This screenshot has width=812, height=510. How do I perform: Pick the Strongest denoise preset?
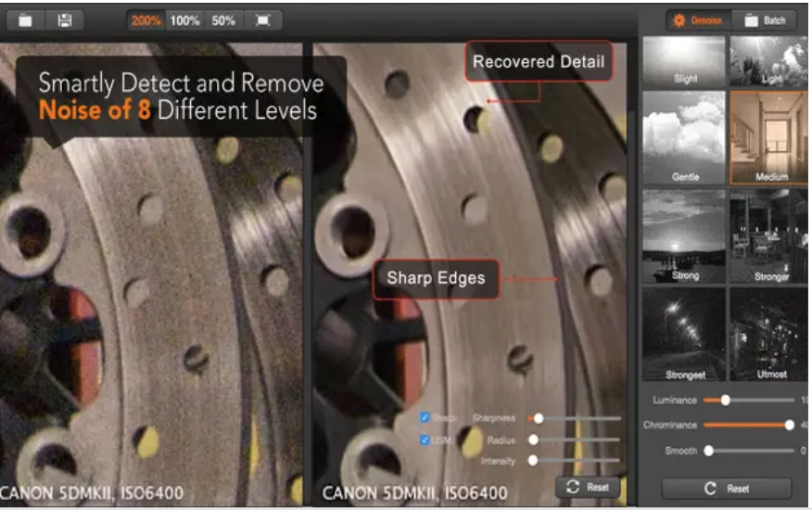683,335
